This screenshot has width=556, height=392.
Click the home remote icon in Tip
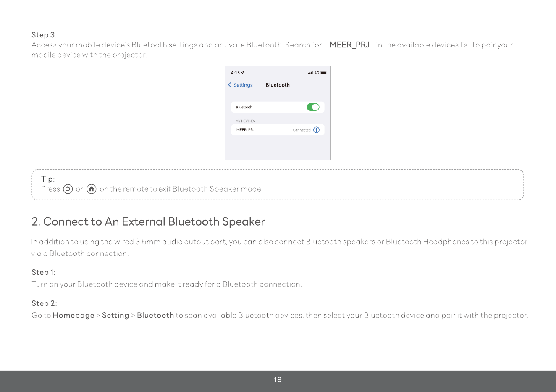click(x=92, y=189)
